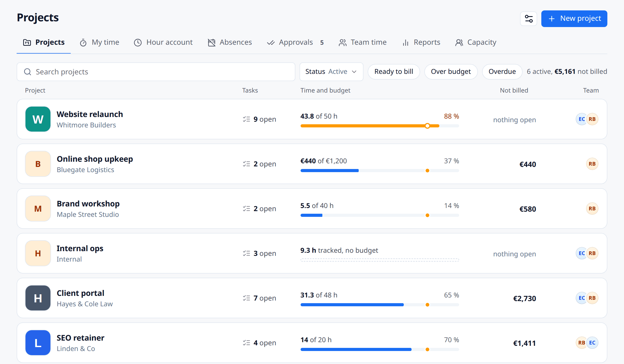
Task: Open the Status Active dropdown
Action: point(331,71)
